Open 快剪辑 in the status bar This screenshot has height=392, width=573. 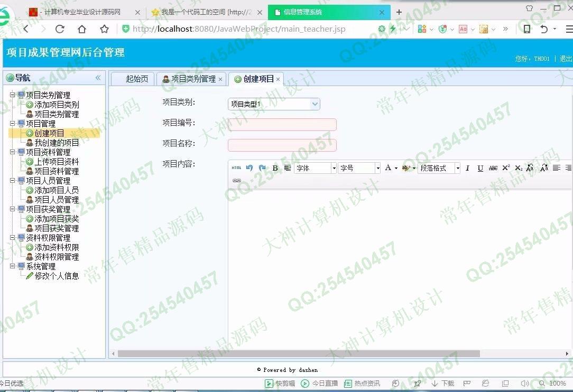(280, 383)
